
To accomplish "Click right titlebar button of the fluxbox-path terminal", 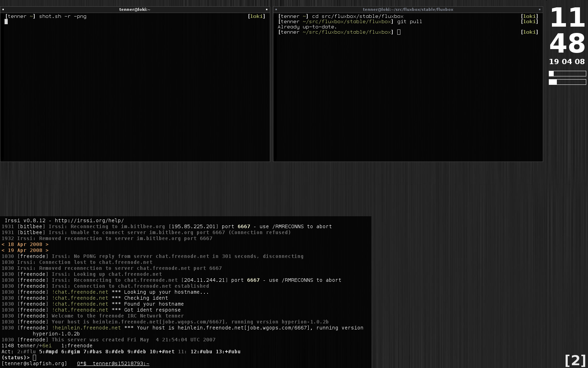I will [540, 9].
